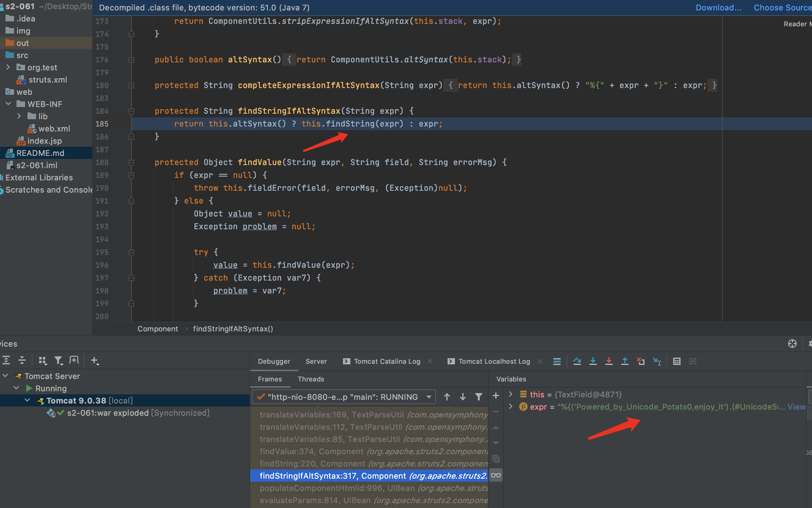
Task: Unfold the altSyntax method at line 176
Action: point(131,60)
